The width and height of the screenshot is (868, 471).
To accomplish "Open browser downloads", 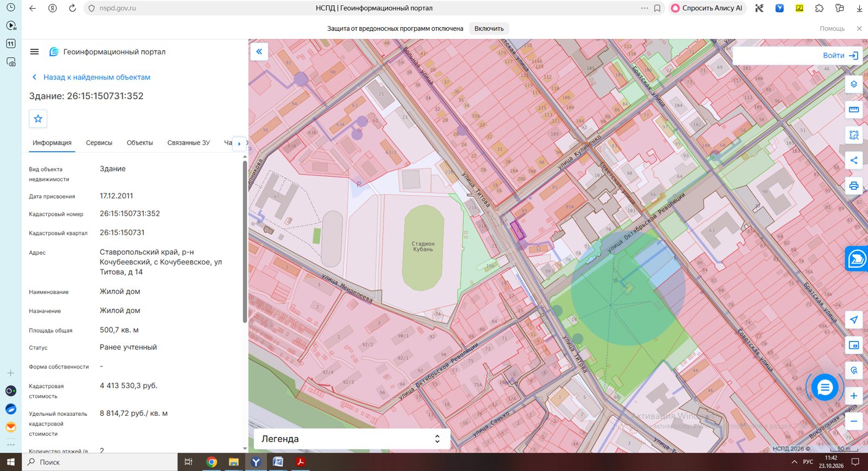I will click(x=859, y=8).
